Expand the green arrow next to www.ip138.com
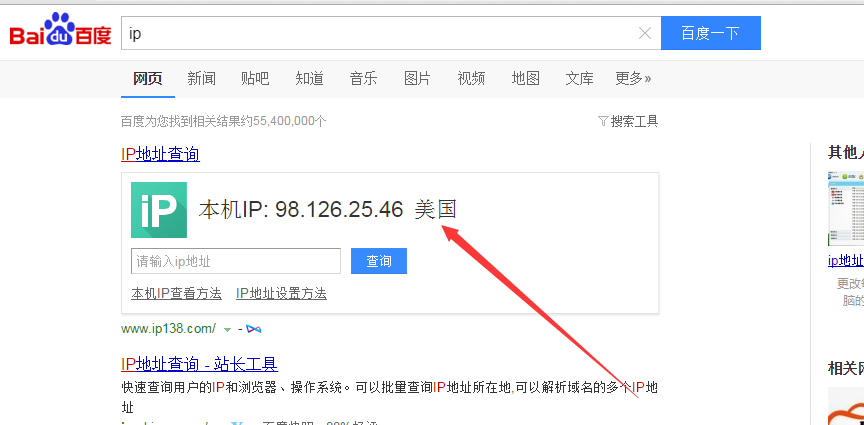864x425 pixels. pos(228,330)
